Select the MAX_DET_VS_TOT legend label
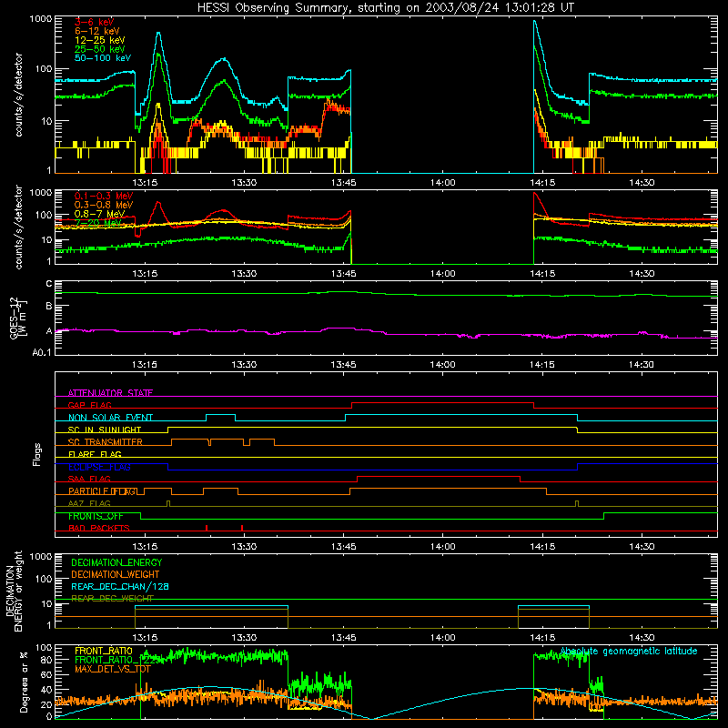The height and width of the screenshot is (728, 728). (x=113, y=669)
